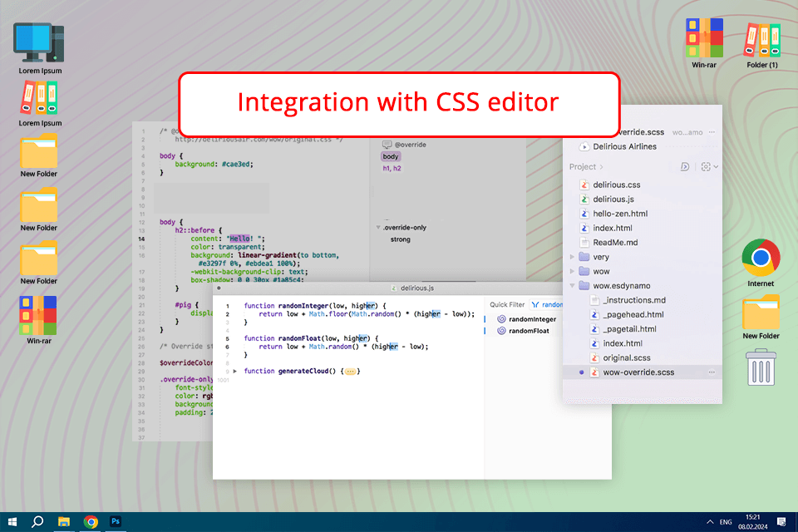Screen dimensions: 798x532
Task: Open the Folder (1) desktop icon
Action: pyautogui.click(x=762, y=39)
